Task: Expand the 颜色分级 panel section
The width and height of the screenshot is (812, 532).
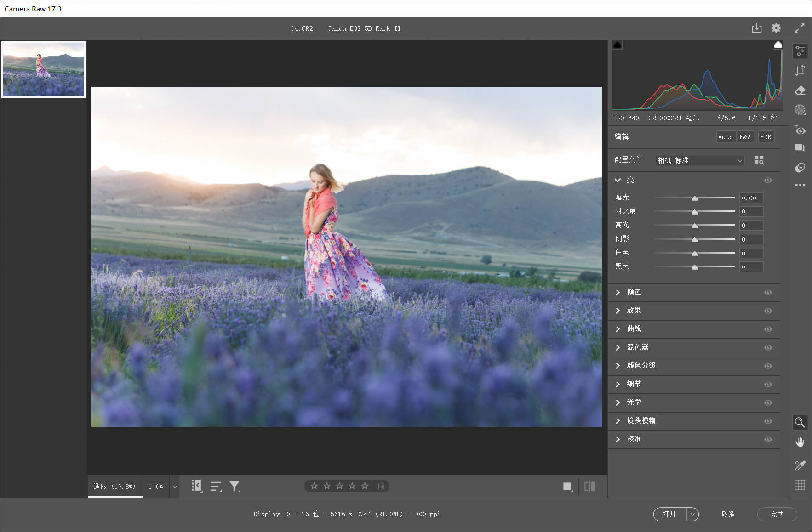Action: [x=618, y=366]
